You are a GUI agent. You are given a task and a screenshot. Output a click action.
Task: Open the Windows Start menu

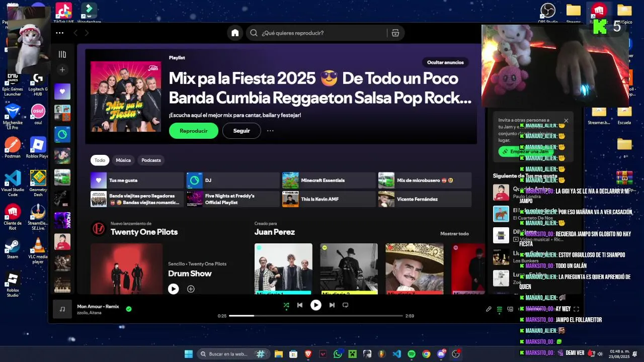(x=189, y=354)
